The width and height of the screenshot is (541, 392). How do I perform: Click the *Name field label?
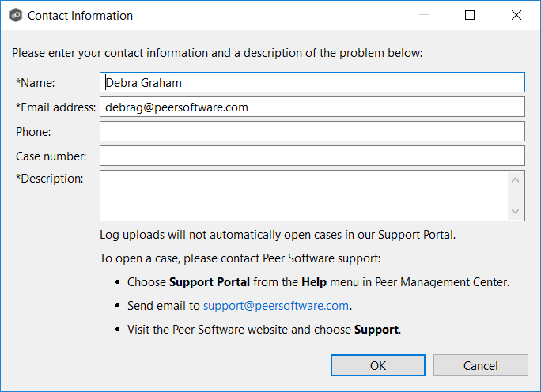(35, 82)
